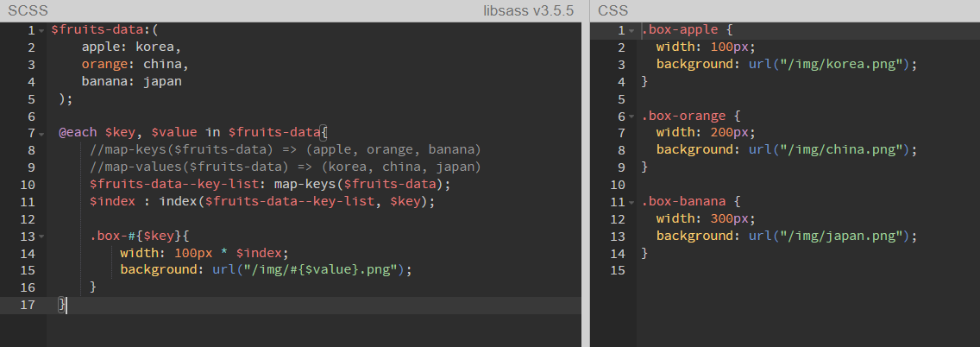Click the .box-apple selector in CSS output
The width and height of the screenshot is (980, 347).
(x=680, y=29)
